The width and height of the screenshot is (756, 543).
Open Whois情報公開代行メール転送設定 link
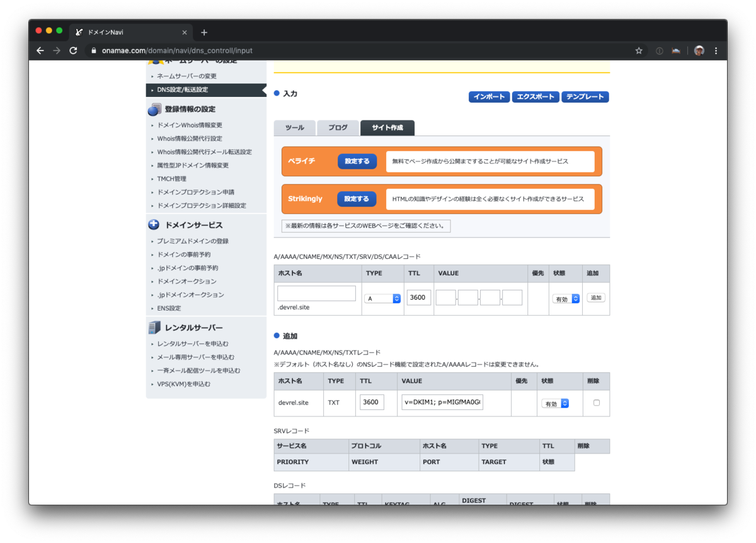[204, 152]
